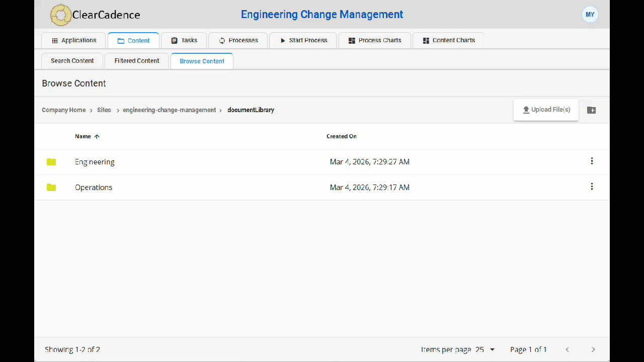The image size is (644, 362).
Task: Open the Start Process tab
Action: [x=303, y=40]
